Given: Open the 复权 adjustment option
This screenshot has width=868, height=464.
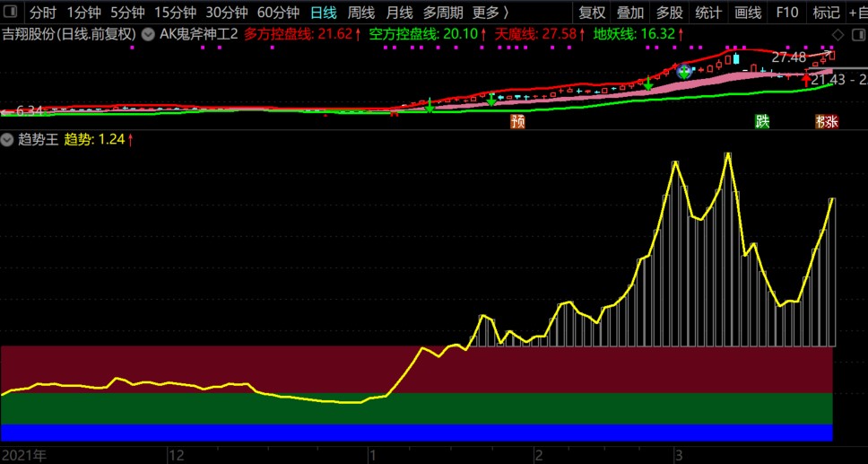Looking at the screenshot, I should 592,13.
